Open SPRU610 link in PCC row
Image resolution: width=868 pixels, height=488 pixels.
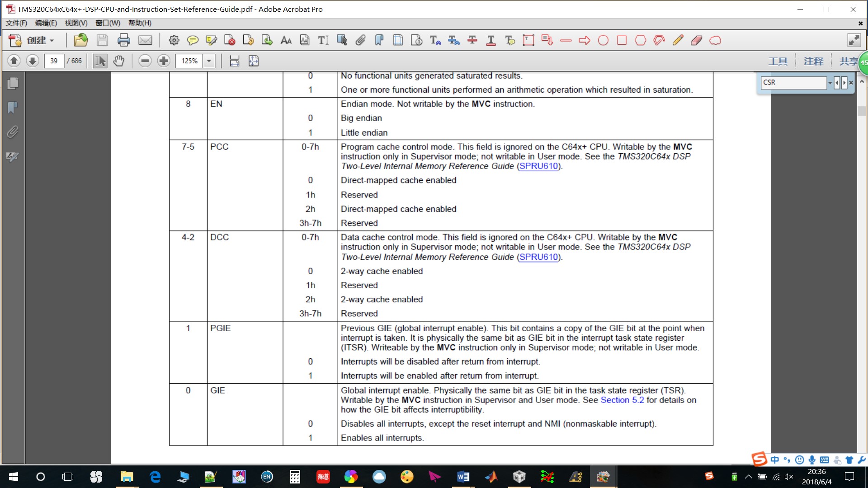(x=539, y=166)
